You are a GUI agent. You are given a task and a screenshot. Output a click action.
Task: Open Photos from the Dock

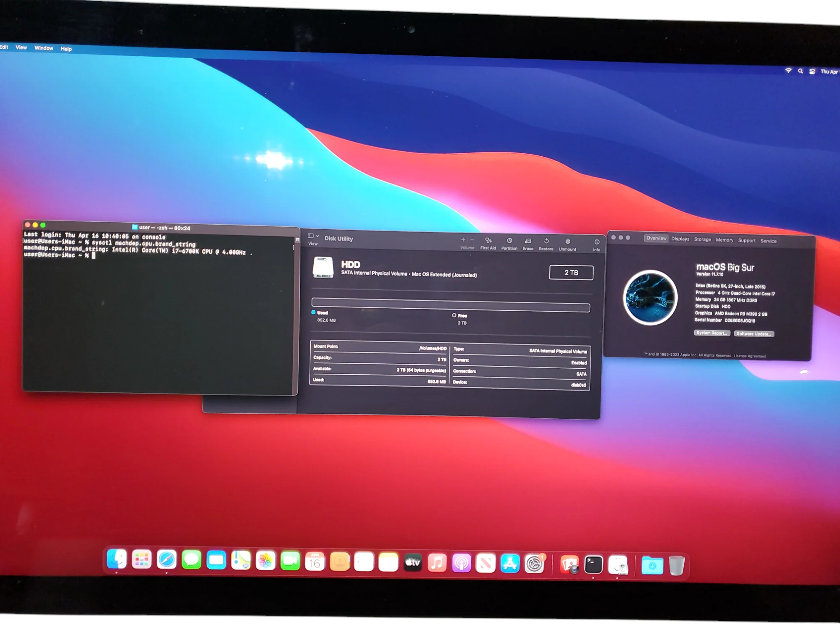(265, 561)
